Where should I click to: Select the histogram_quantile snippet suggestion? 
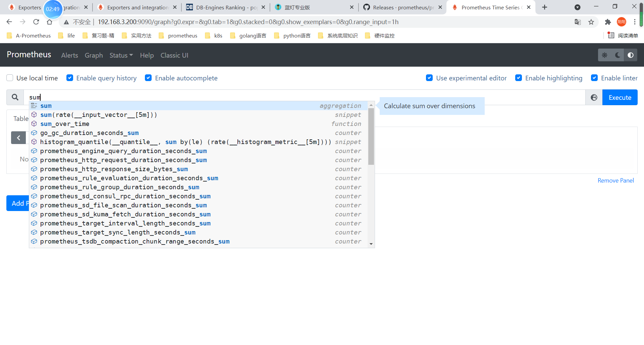point(198,142)
